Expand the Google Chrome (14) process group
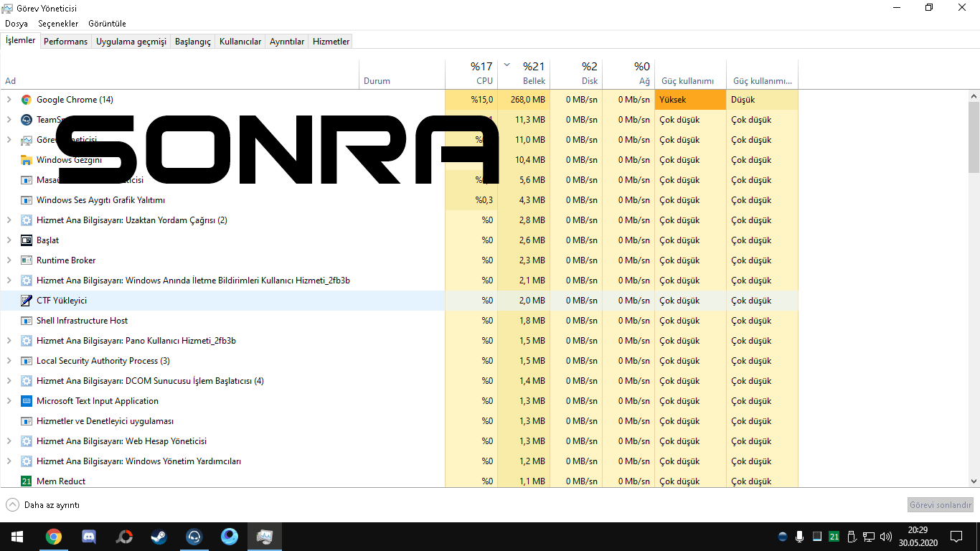The width and height of the screenshot is (980, 551). [9, 100]
